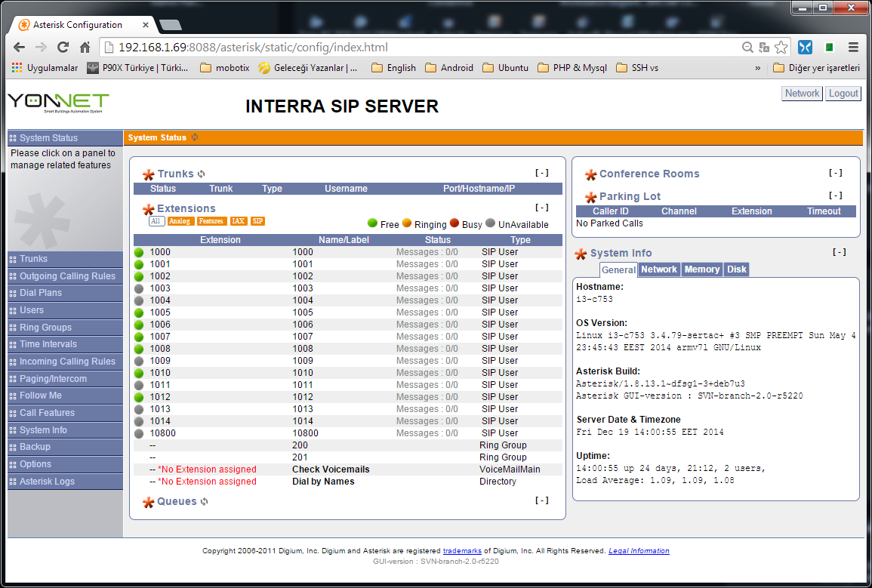This screenshot has width=872, height=588.
Task: Filter extensions by All
Action: (156, 221)
